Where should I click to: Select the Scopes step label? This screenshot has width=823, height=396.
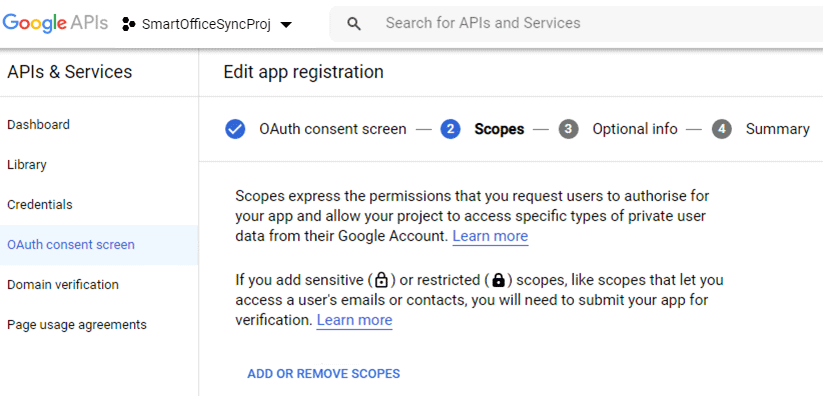pyautogui.click(x=499, y=129)
